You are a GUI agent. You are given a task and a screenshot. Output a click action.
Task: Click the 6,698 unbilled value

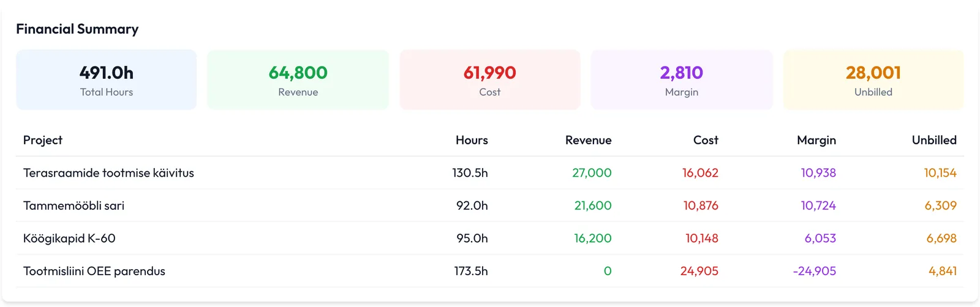tap(941, 239)
